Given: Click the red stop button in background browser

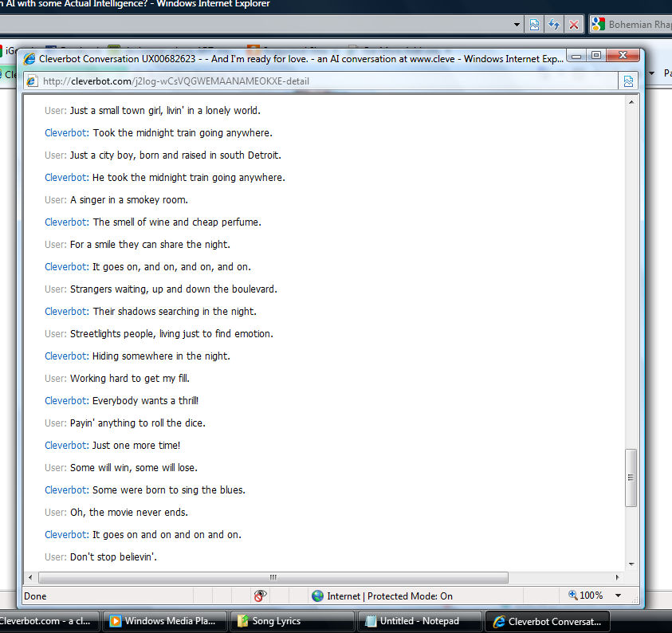Looking at the screenshot, I should point(574,25).
